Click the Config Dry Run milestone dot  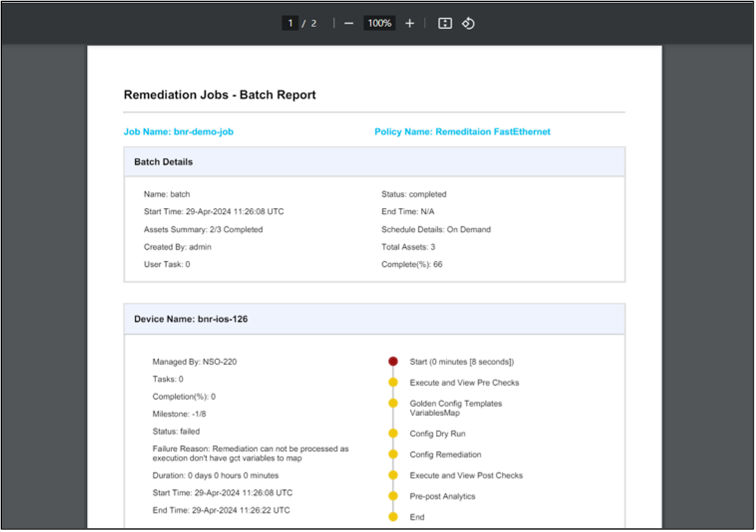tap(393, 433)
